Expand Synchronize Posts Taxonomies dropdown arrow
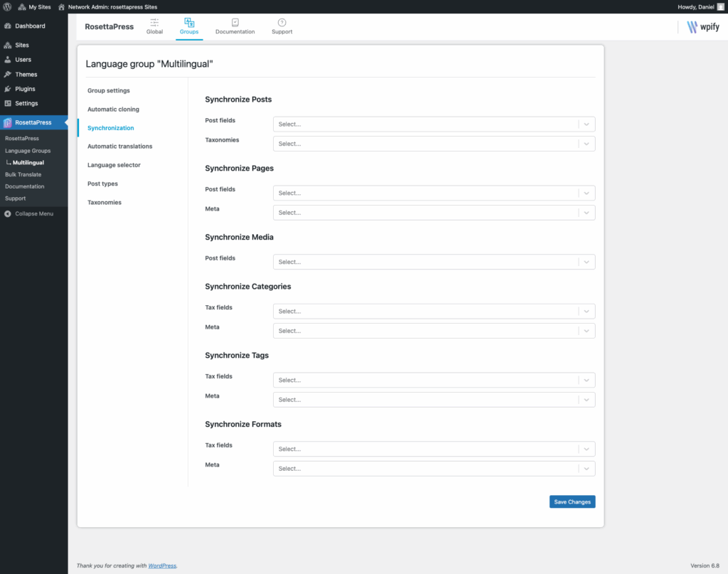 pyautogui.click(x=587, y=144)
